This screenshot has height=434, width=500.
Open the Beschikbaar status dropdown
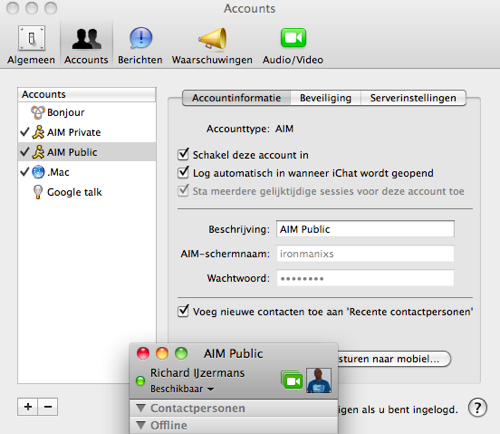(x=182, y=389)
